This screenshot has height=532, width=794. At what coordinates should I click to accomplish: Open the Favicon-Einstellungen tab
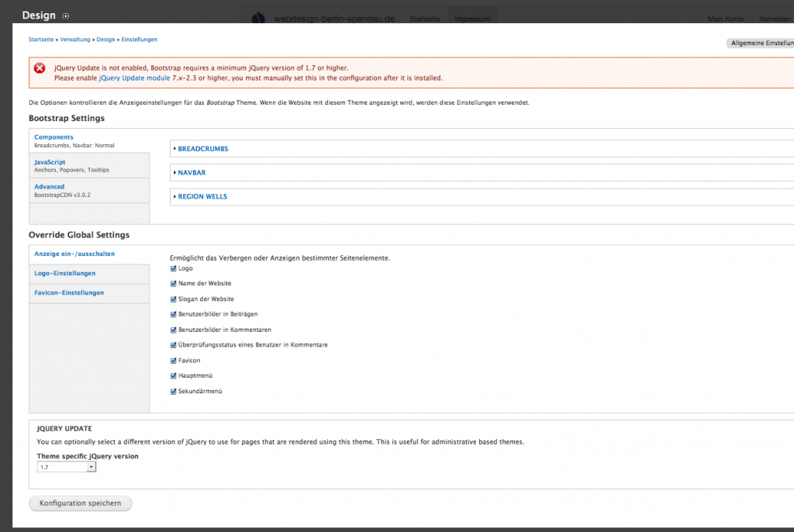pyautogui.click(x=69, y=293)
